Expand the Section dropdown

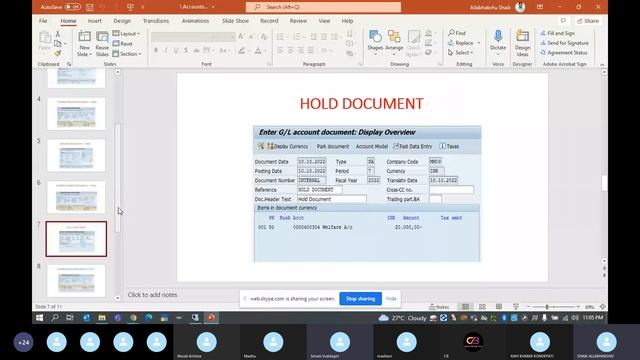[127, 53]
